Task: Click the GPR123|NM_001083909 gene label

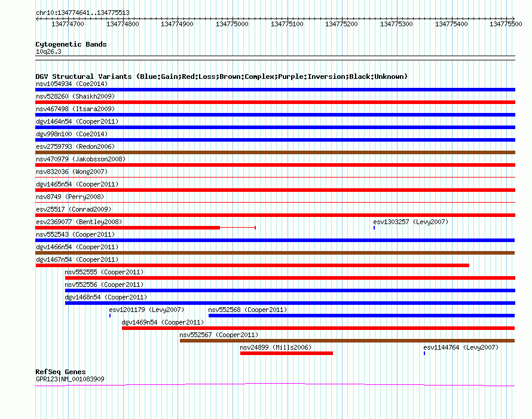Action: (x=70, y=379)
